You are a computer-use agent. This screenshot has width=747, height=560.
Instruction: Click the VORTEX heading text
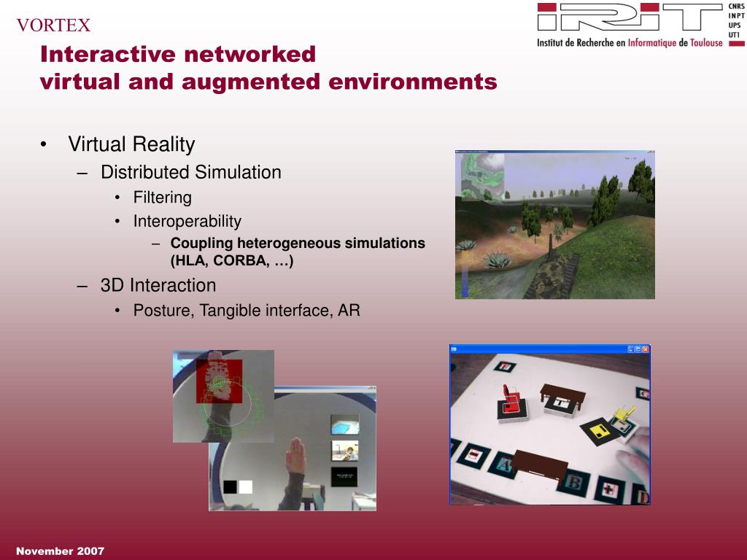pos(53,26)
